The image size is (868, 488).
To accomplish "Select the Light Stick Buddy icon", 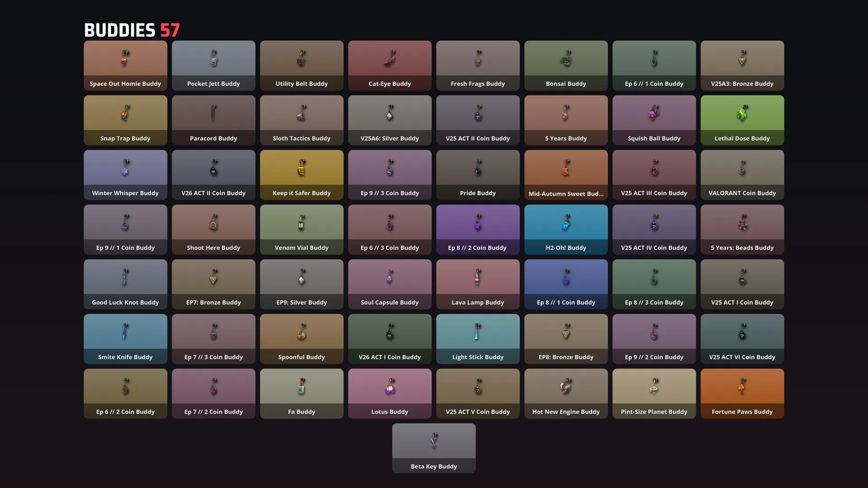I will [477, 332].
